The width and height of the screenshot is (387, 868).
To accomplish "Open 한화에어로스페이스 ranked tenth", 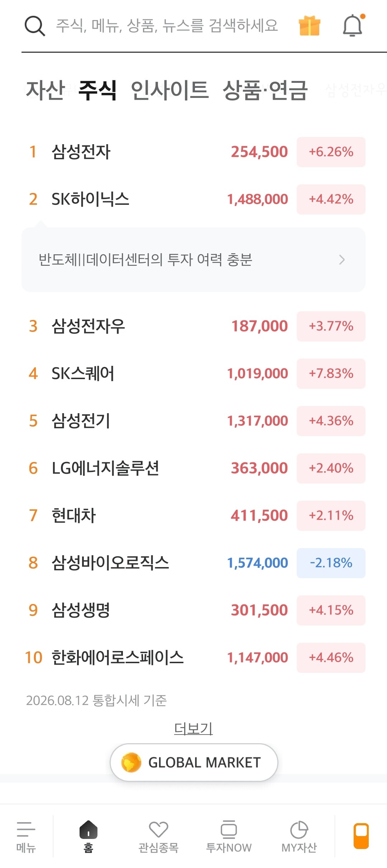I will 193,658.
